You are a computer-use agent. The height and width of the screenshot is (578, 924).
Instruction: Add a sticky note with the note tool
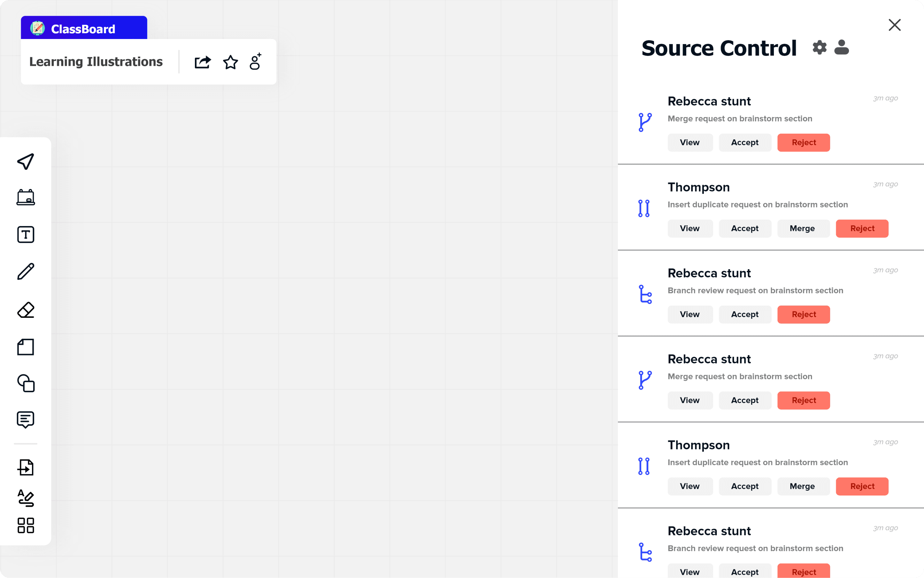[x=26, y=347]
